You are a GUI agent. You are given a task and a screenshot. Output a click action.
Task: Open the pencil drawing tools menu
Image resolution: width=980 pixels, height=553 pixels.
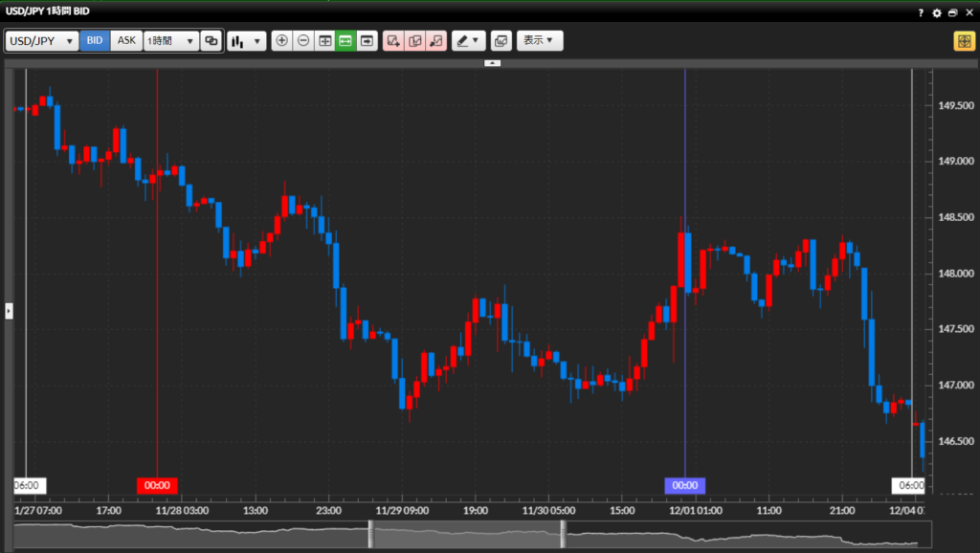468,41
